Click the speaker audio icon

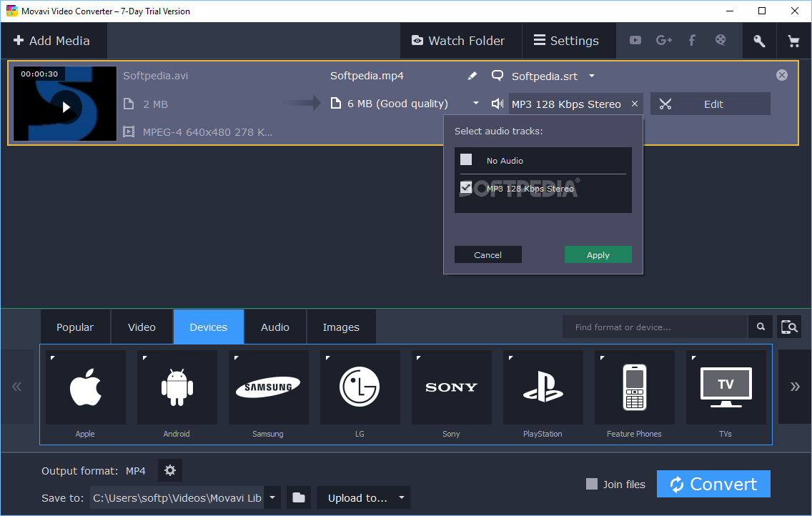pos(497,104)
